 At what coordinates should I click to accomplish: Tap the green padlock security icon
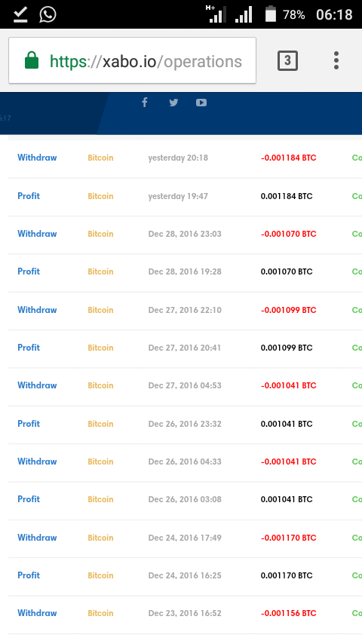(32, 60)
